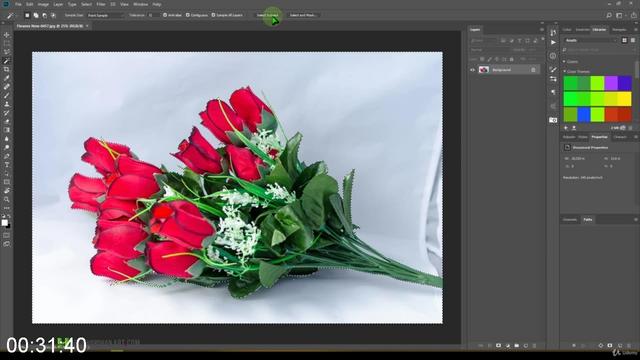This screenshot has height=360, width=640.
Task: Open the Select menu
Action: [86, 4]
